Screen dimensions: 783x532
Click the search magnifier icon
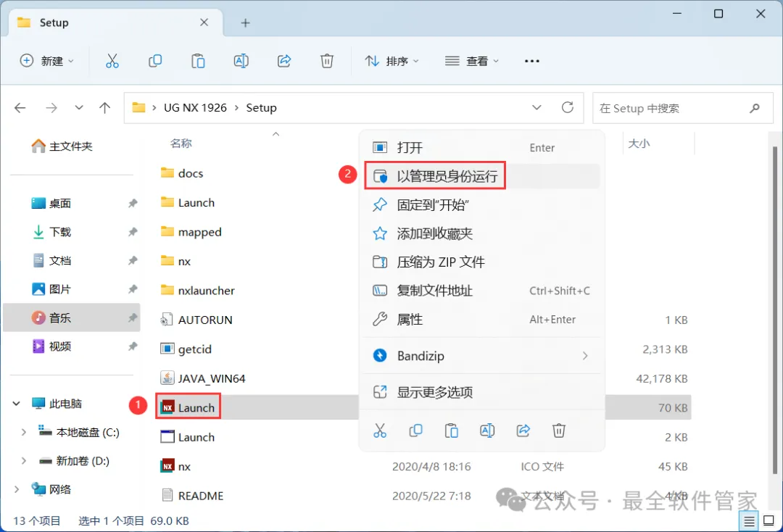[755, 108]
